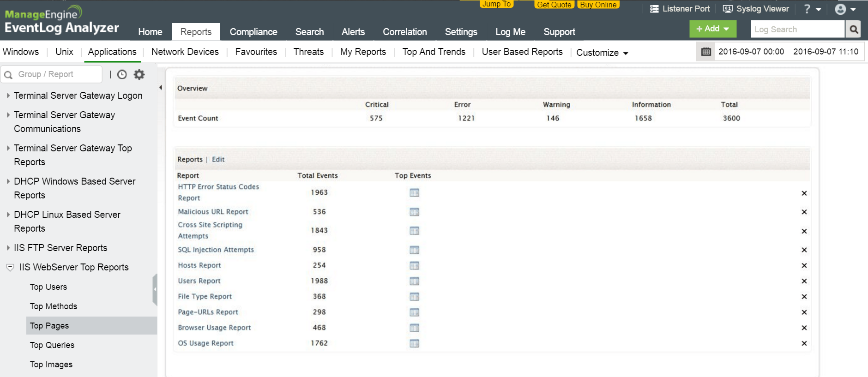Open Top Events table for Malicious URL Report

(x=414, y=212)
